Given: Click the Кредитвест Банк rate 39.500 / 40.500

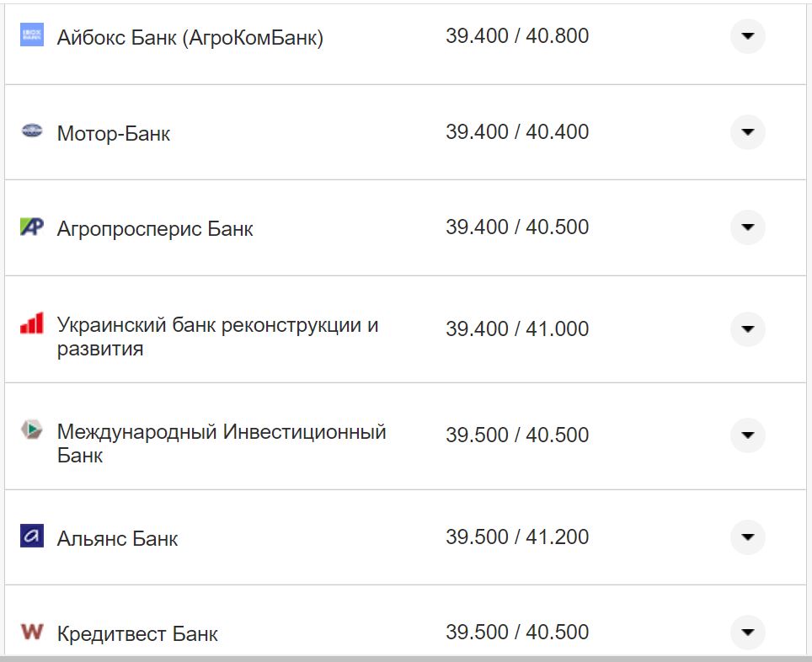Looking at the screenshot, I should tap(516, 631).
